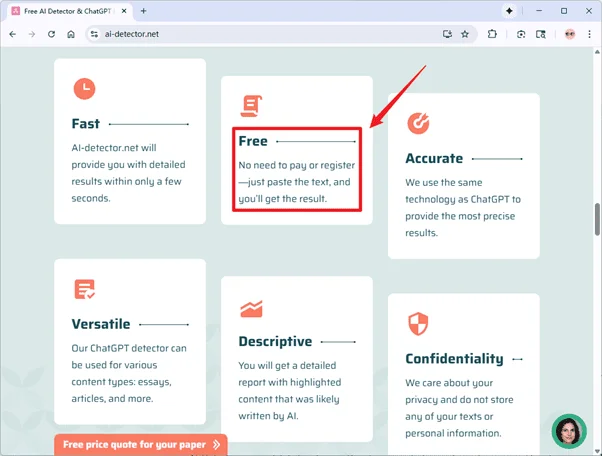This screenshot has height=456, width=602.
Task: Open the profile avatar in toolbar
Action: 570,34
